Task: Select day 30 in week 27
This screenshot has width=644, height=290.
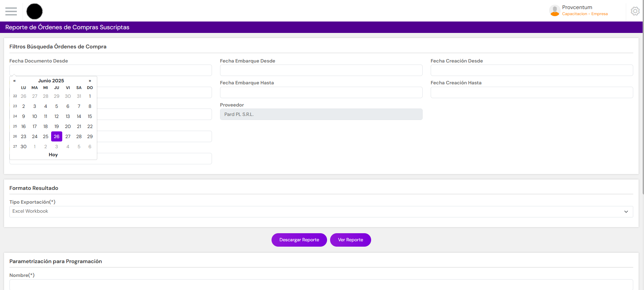Action: point(24,147)
